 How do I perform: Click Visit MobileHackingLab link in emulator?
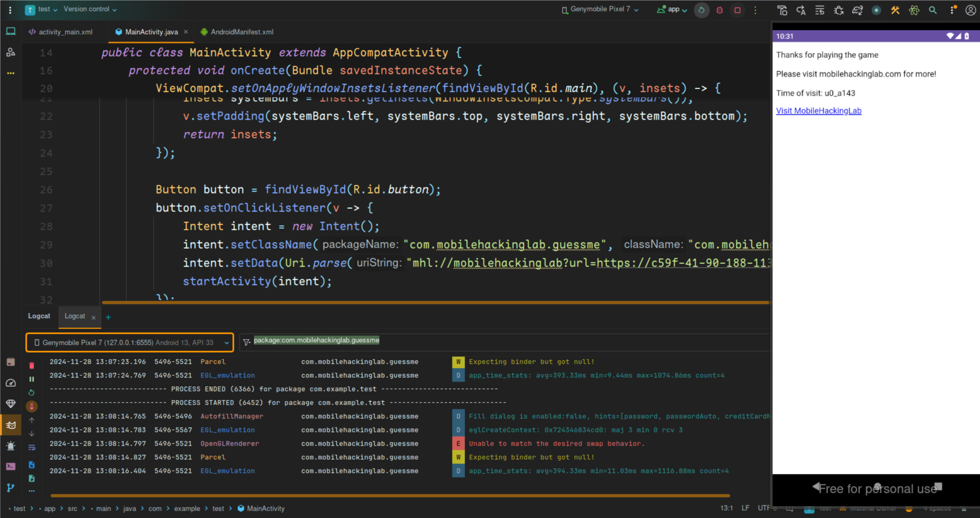819,111
